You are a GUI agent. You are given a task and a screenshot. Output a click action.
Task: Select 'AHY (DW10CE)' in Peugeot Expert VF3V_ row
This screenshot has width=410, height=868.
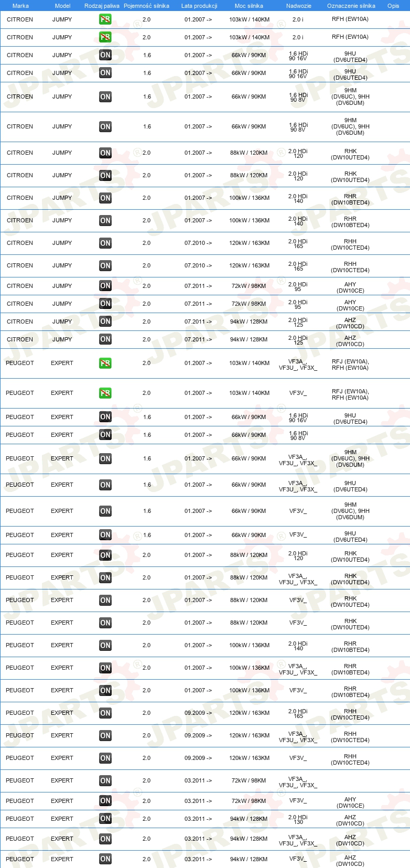click(350, 802)
